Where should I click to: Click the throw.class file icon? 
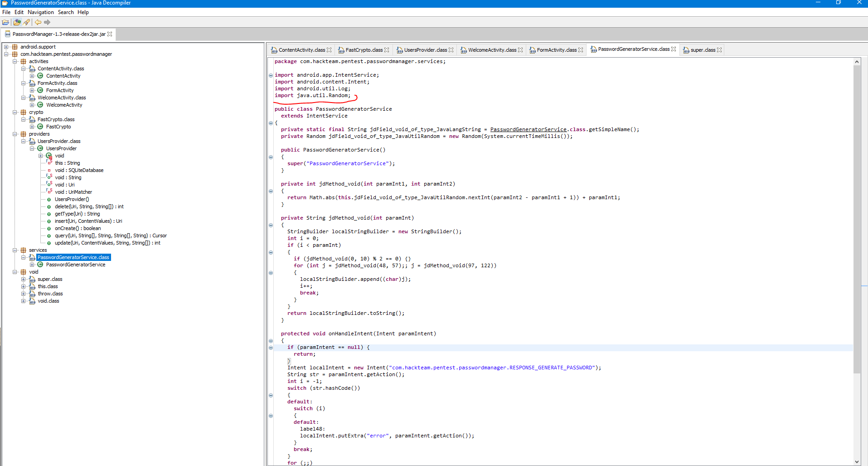(x=32, y=294)
